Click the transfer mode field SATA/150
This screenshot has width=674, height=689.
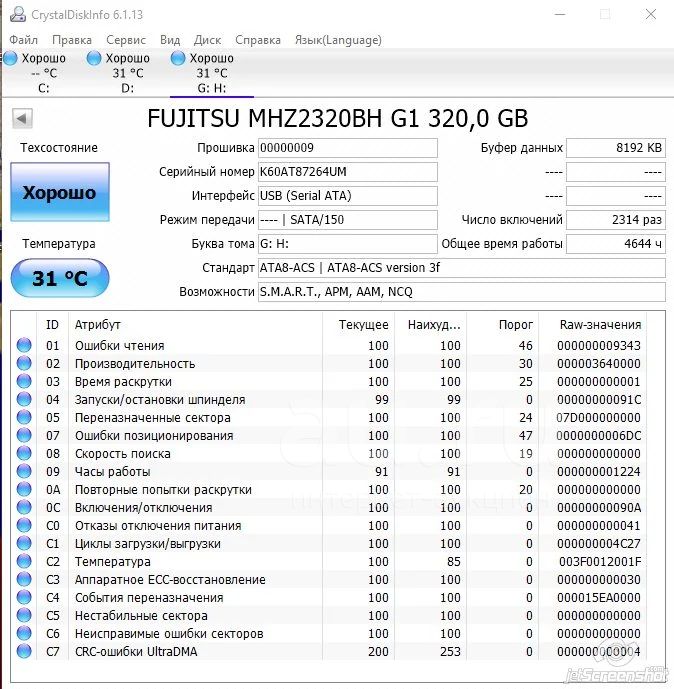(x=348, y=220)
